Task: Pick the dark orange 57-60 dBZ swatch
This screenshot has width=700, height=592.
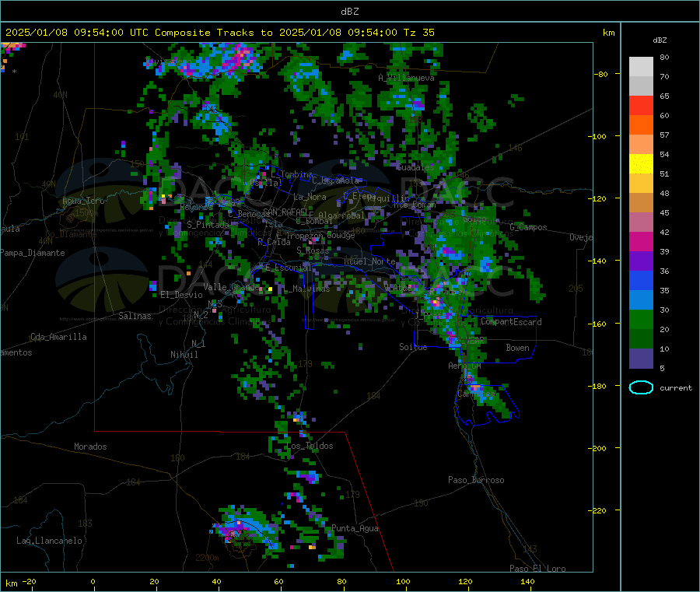Action: click(641, 125)
